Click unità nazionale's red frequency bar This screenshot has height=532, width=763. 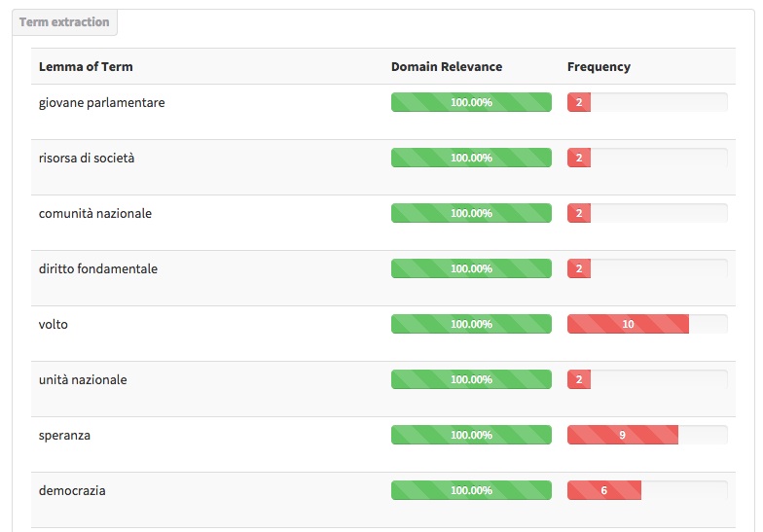click(x=579, y=379)
